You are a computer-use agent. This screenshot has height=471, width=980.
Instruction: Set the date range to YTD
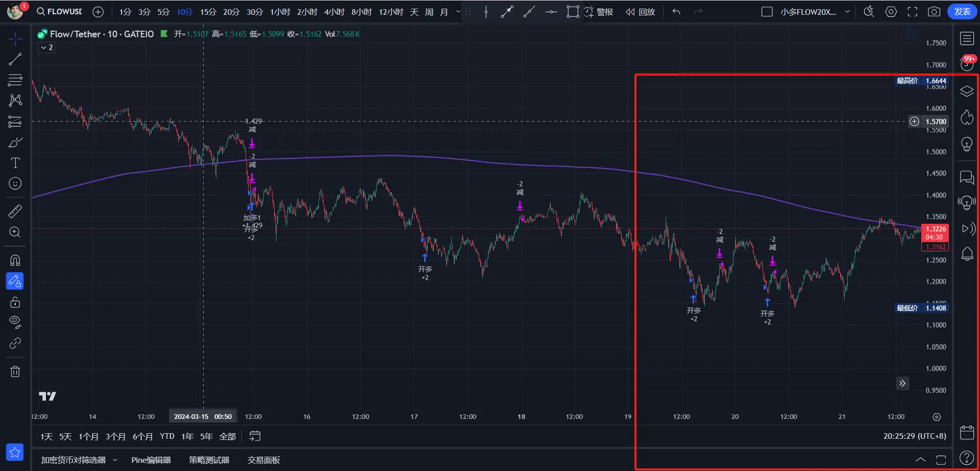[167, 436]
